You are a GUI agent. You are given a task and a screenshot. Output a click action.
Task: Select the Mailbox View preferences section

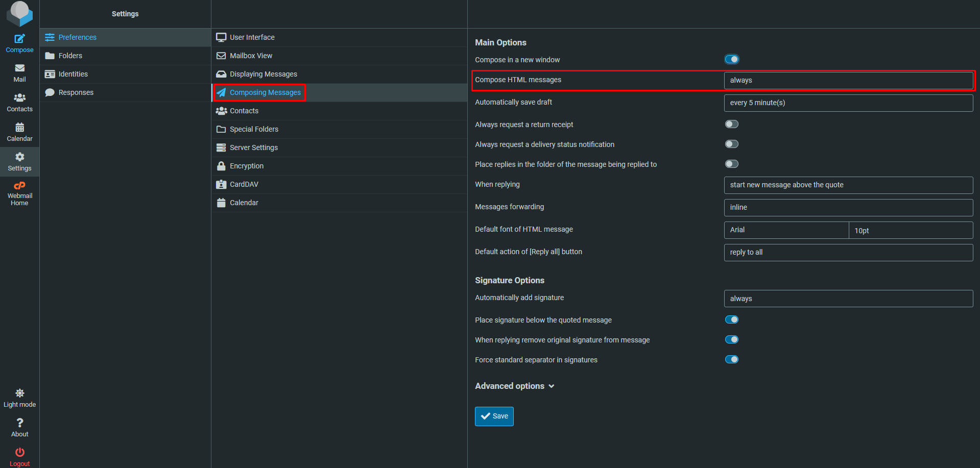pos(251,56)
